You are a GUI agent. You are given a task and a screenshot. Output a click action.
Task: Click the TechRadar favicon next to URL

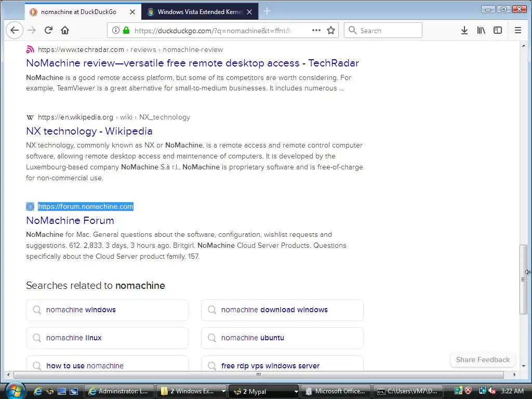[30, 49]
